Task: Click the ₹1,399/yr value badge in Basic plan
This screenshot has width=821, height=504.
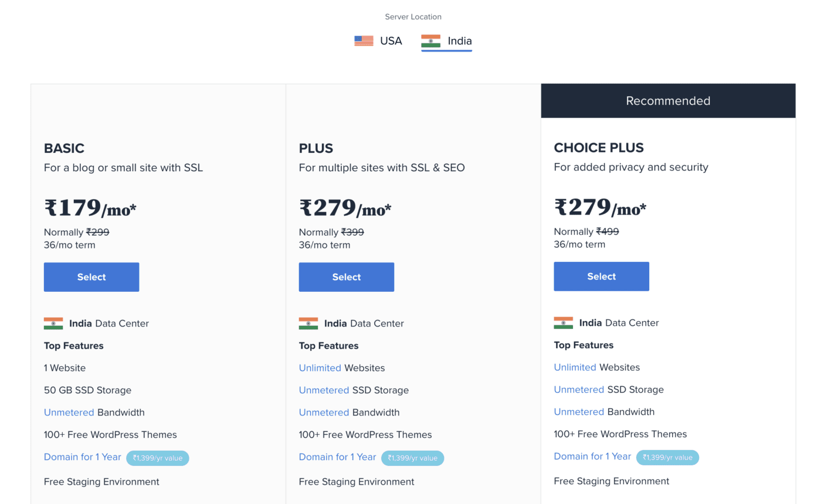Action: coord(158,458)
